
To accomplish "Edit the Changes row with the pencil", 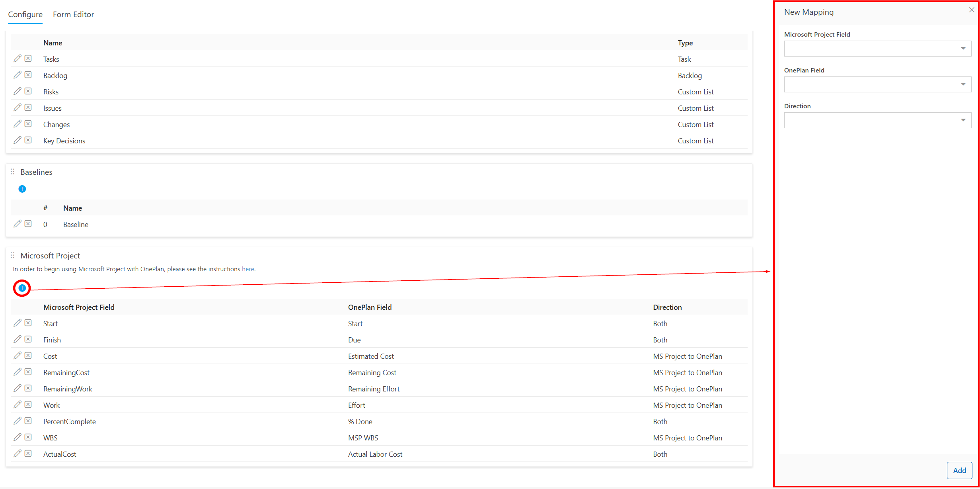I will (17, 124).
